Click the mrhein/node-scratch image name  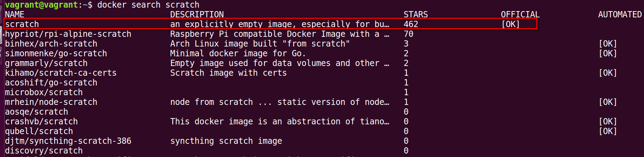pyautogui.click(x=51, y=102)
